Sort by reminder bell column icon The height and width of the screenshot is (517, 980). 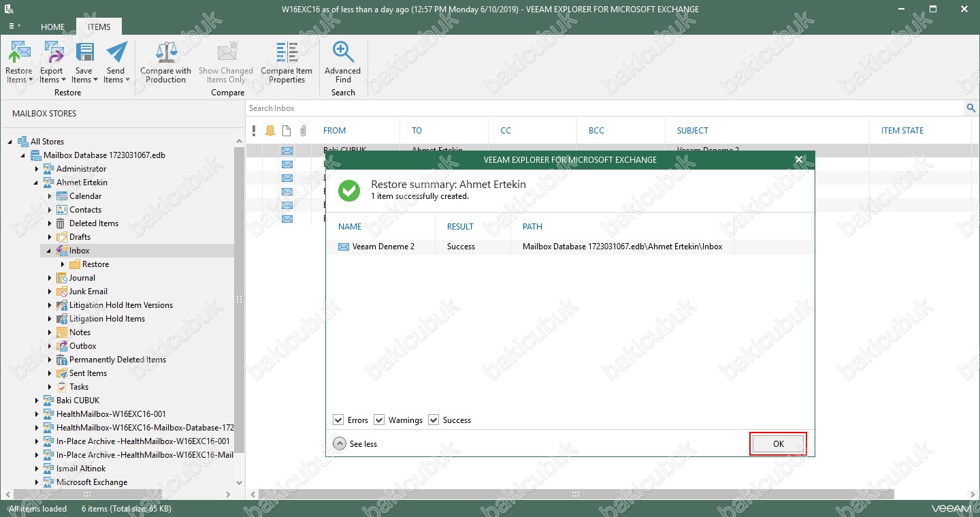click(270, 131)
